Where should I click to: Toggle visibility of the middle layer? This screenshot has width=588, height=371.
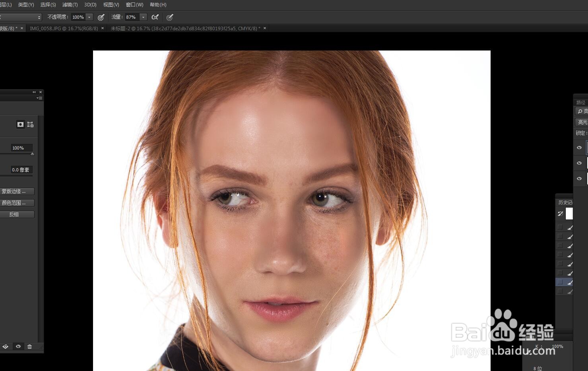tap(579, 163)
